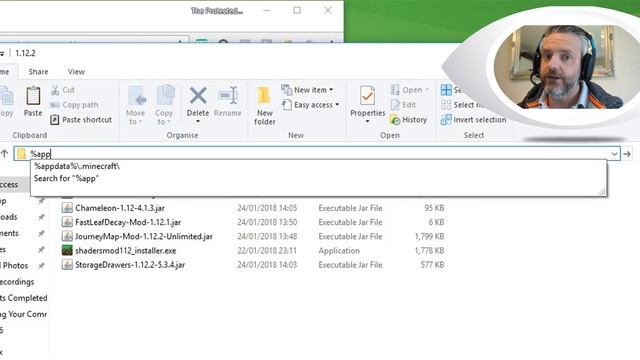
Task: Click Invert selection
Action: coord(473,120)
